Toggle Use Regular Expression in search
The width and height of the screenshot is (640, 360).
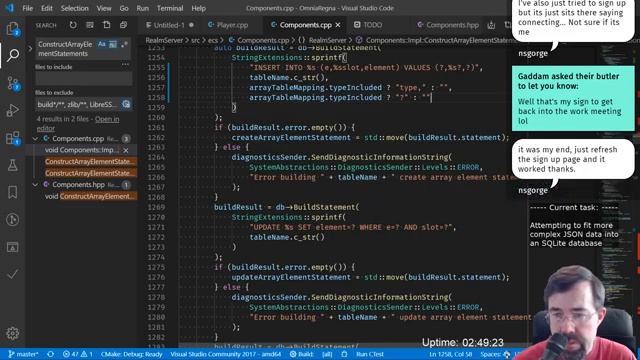click(x=124, y=44)
